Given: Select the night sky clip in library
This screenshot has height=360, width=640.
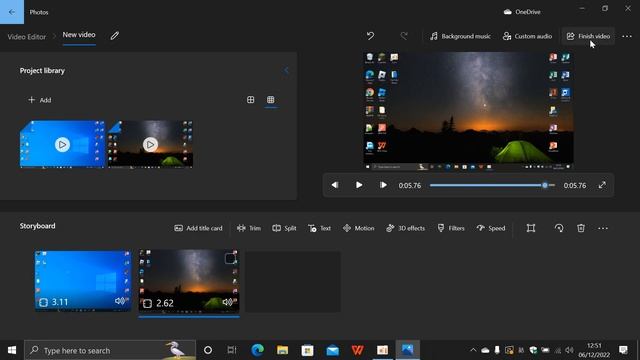Looking at the screenshot, I should click(150, 144).
